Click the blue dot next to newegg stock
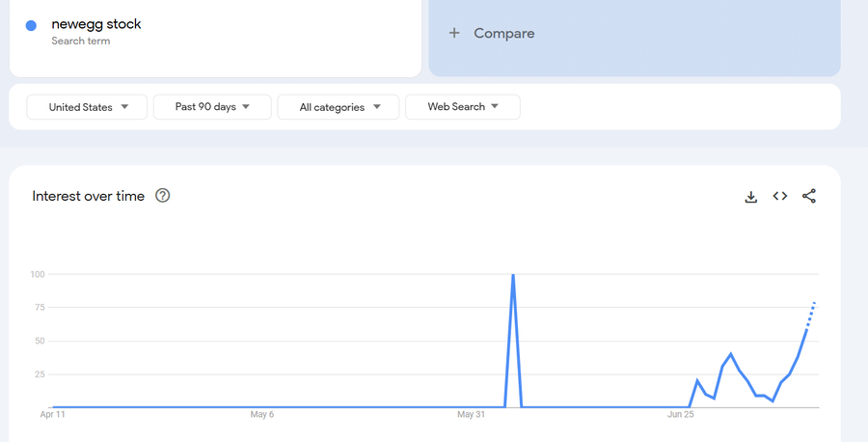The width and height of the screenshot is (868, 442). point(31,25)
